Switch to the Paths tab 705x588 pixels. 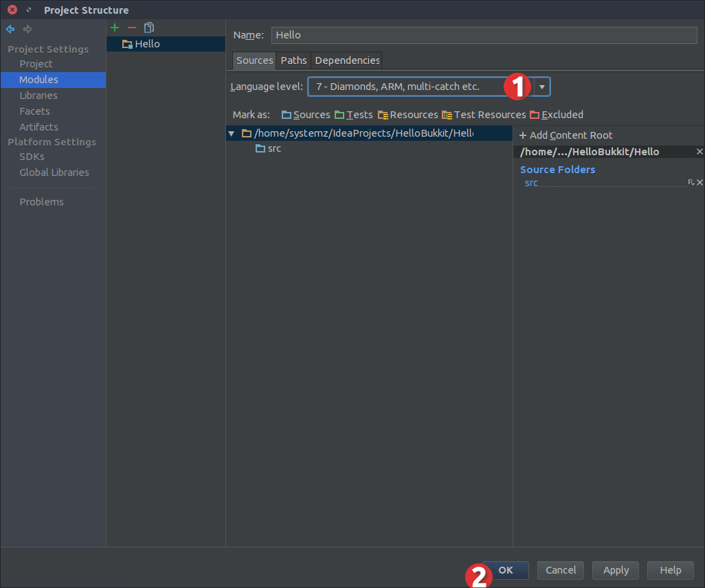[293, 60]
